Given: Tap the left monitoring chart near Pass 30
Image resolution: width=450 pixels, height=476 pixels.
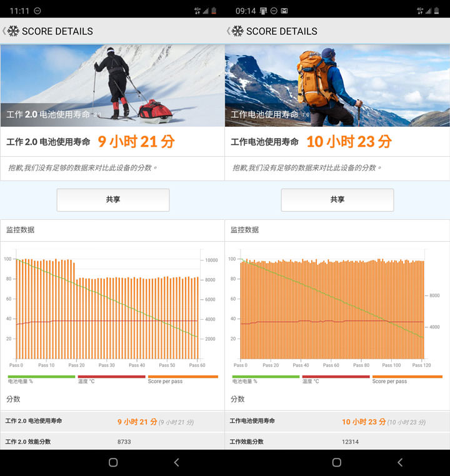Looking at the screenshot, I should pos(106,312).
